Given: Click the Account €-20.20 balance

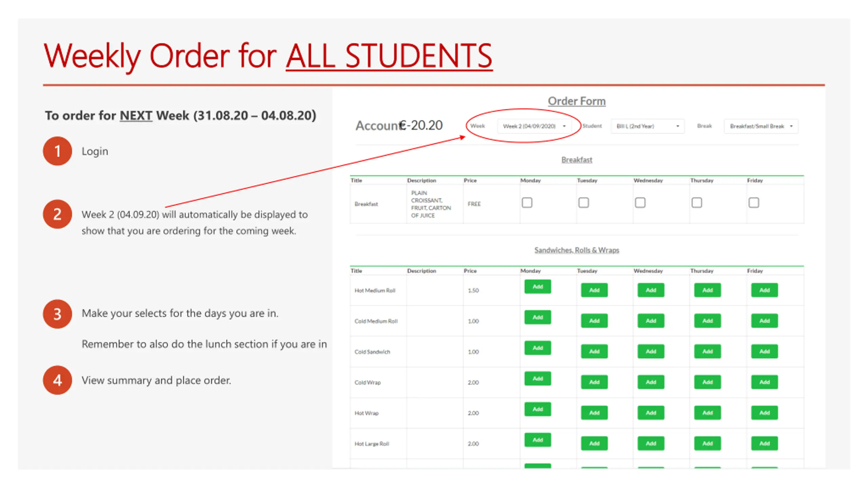Looking at the screenshot, I should [399, 125].
